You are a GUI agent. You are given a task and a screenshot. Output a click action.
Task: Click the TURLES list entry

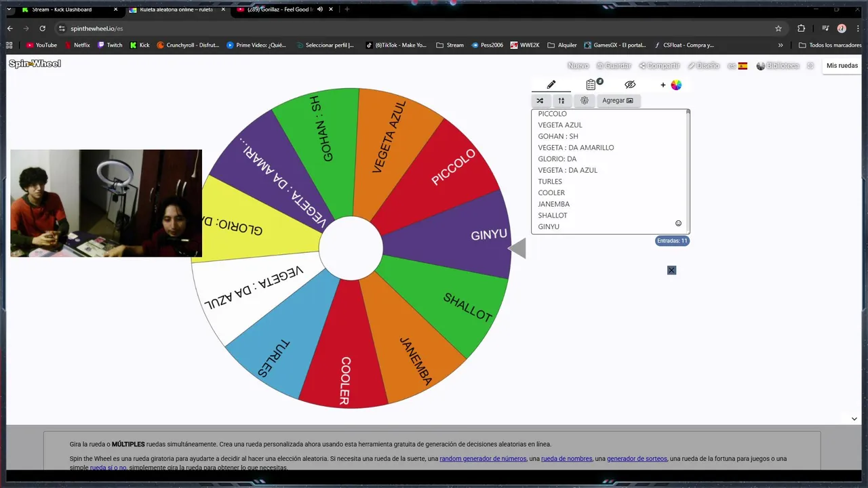click(x=550, y=182)
